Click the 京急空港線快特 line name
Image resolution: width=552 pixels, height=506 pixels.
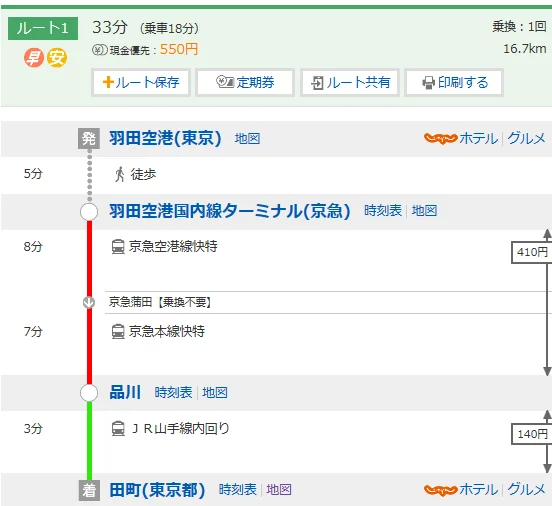[173, 246]
